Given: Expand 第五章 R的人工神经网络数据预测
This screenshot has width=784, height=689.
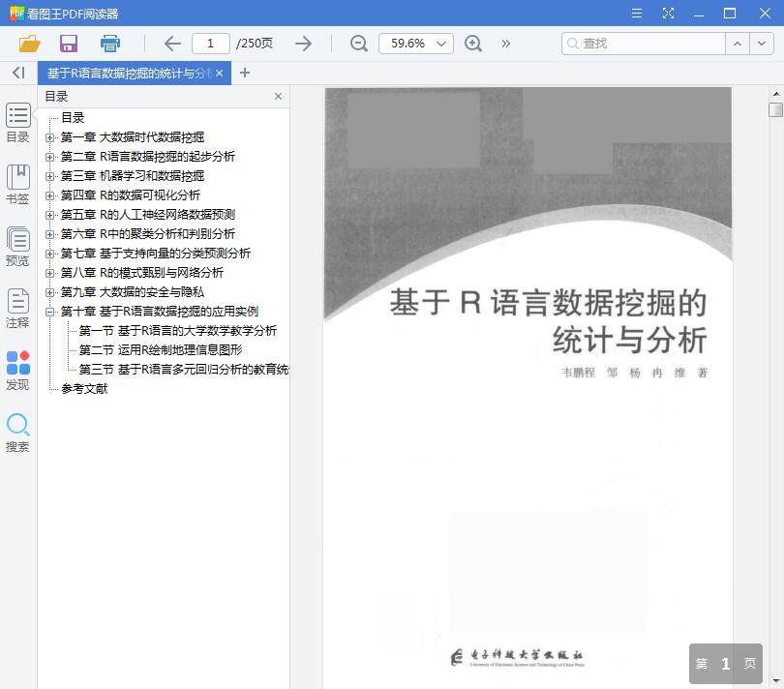Looking at the screenshot, I should point(49,215).
